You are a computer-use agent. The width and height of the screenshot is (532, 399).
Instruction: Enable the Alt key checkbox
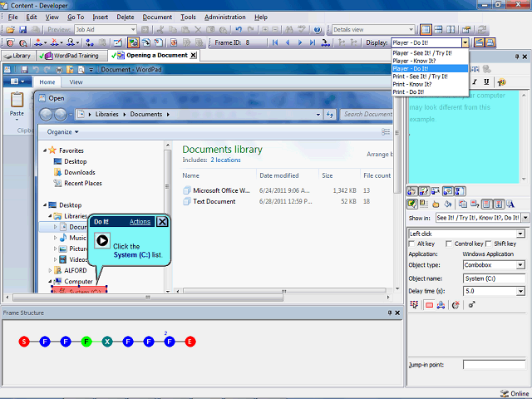click(x=412, y=244)
